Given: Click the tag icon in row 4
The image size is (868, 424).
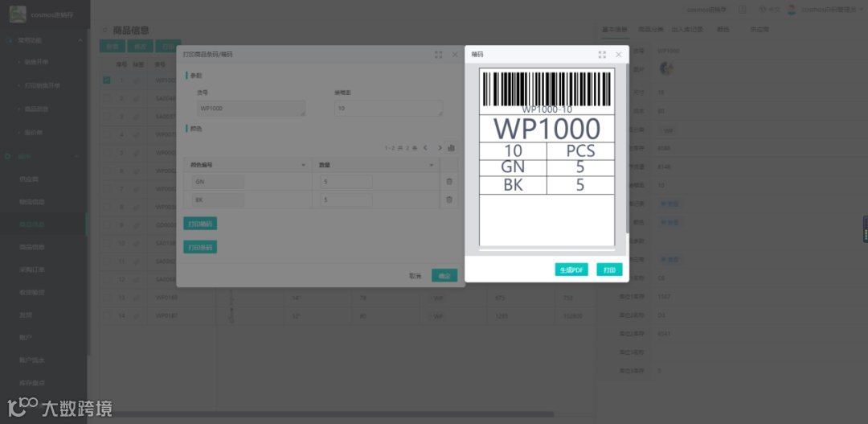Looking at the screenshot, I should tap(137, 134).
